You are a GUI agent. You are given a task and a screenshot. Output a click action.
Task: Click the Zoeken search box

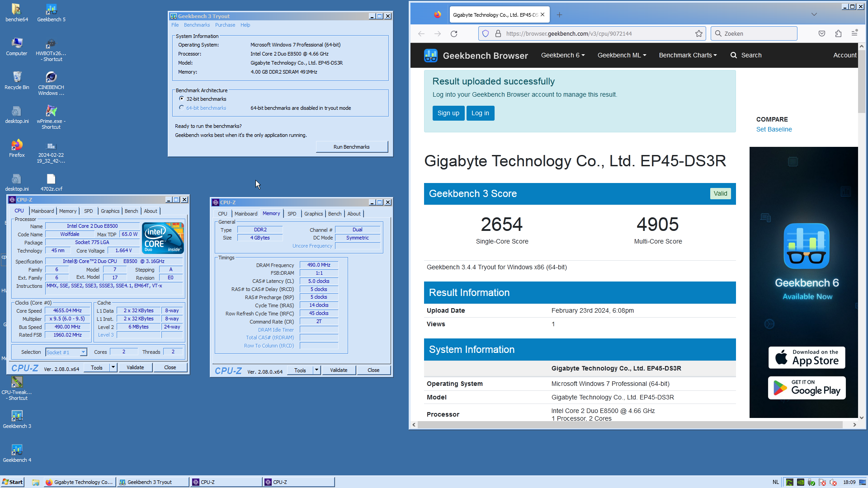click(x=754, y=33)
